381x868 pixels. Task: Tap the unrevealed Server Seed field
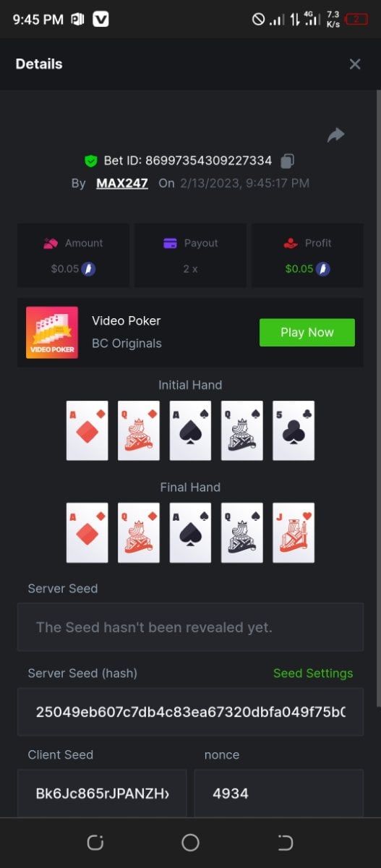coord(190,627)
